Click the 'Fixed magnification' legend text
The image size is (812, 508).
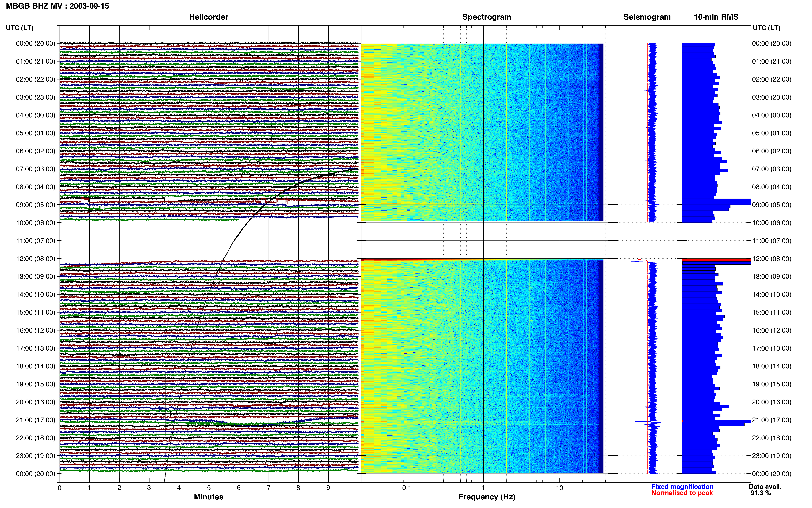point(682,486)
